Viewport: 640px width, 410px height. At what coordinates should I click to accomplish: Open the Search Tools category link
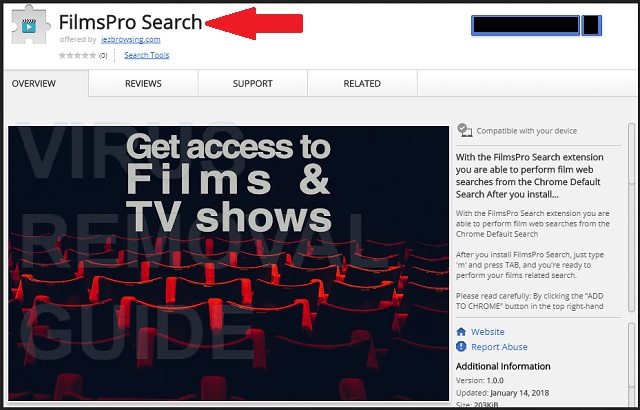[147, 55]
